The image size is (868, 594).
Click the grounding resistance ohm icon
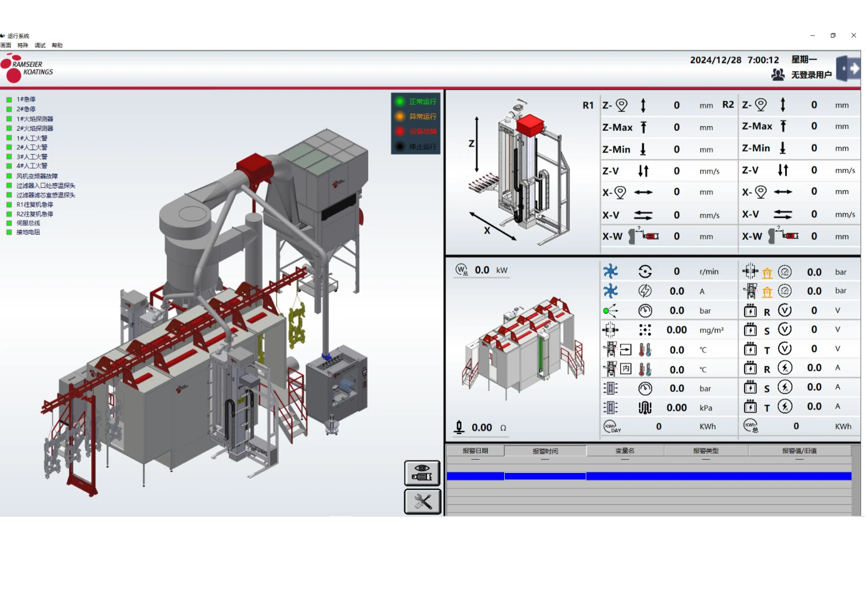coord(459,427)
